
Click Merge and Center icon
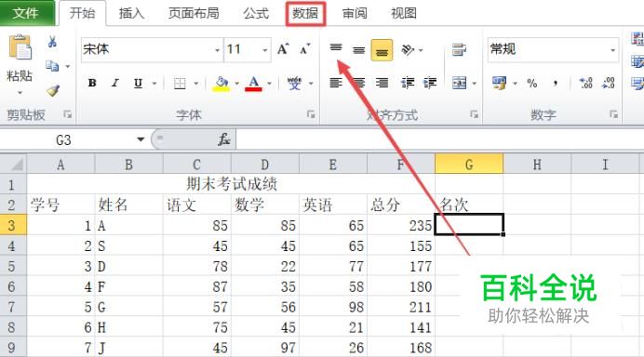[x=459, y=84]
